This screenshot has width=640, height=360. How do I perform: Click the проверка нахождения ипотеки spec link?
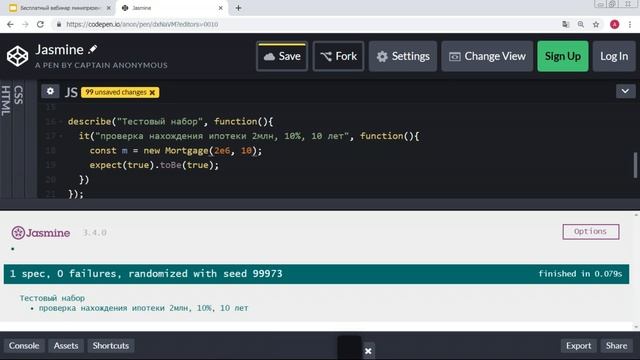pos(143,308)
